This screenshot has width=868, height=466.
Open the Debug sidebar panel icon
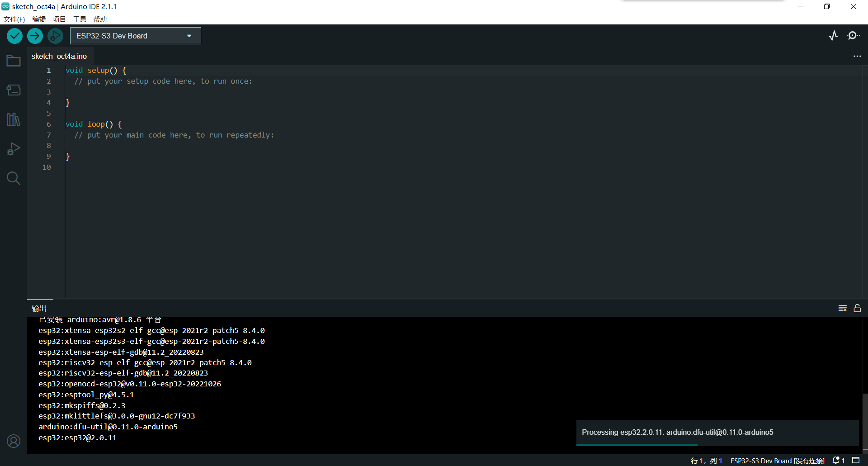pyautogui.click(x=14, y=149)
